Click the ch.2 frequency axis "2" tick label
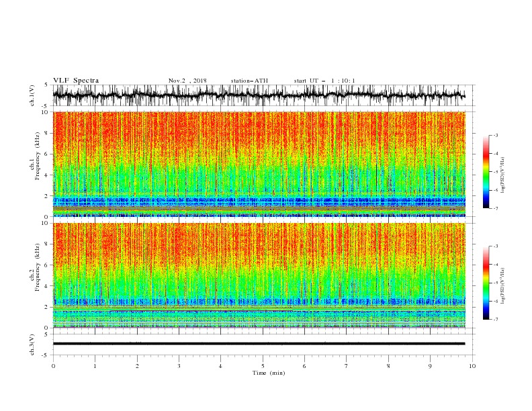The height and width of the screenshot is (411, 532). [46, 307]
